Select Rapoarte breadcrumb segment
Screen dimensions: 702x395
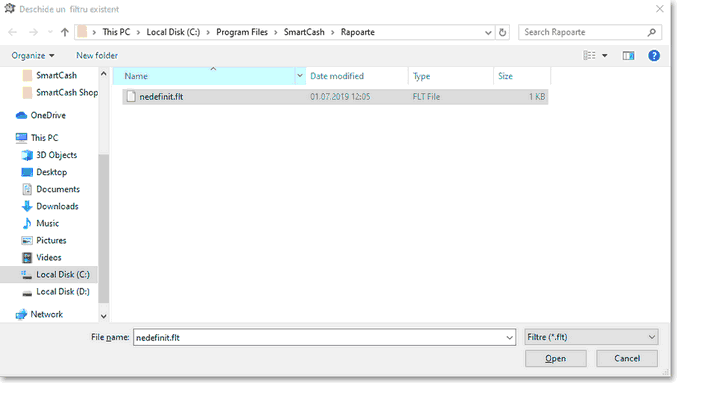point(358,32)
